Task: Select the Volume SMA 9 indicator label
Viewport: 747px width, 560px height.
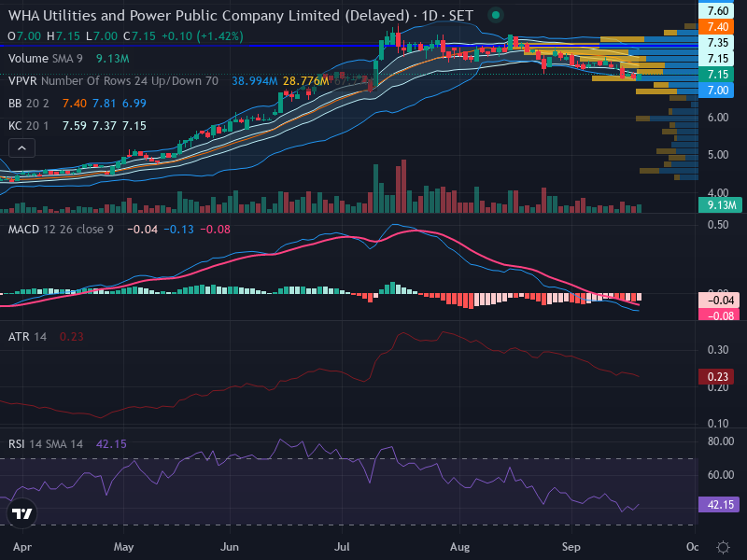Action: pos(45,59)
